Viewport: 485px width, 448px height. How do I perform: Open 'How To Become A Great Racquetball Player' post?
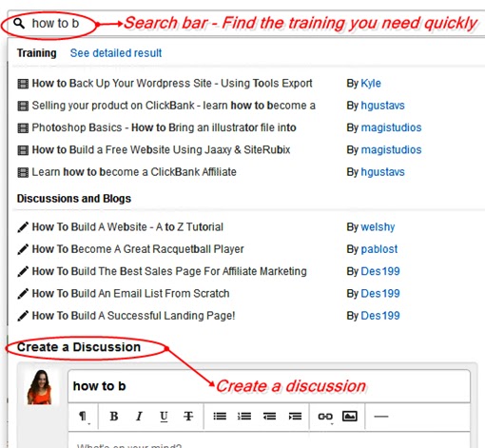pos(138,249)
